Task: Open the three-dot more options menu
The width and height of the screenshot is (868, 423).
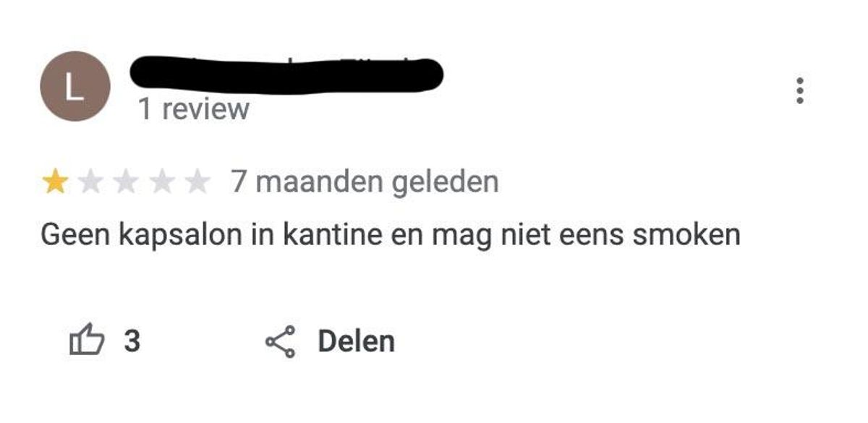Action: pyautogui.click(x=800, y=91)
